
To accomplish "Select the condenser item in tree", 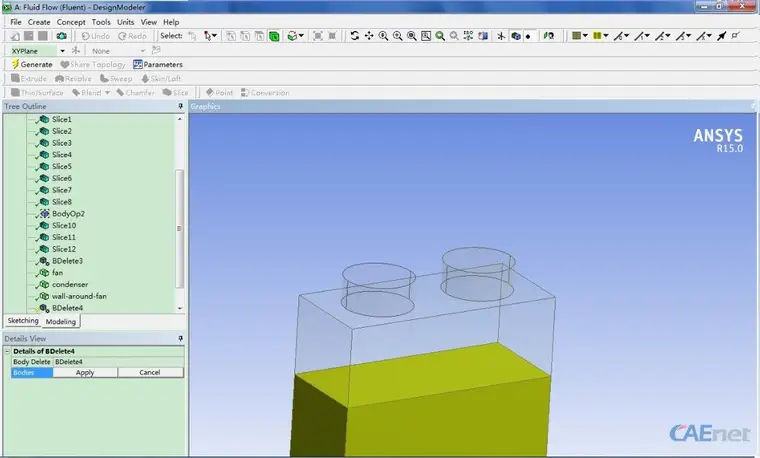I will pyautogui.click(x=70, y=284).
